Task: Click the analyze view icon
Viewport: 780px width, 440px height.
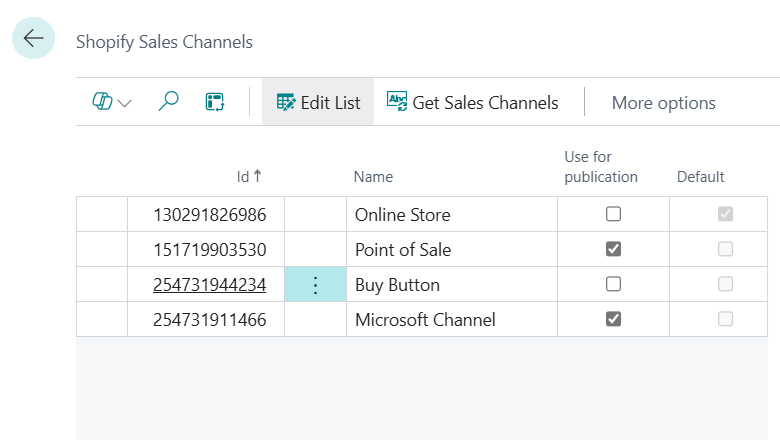Action: 215,102
